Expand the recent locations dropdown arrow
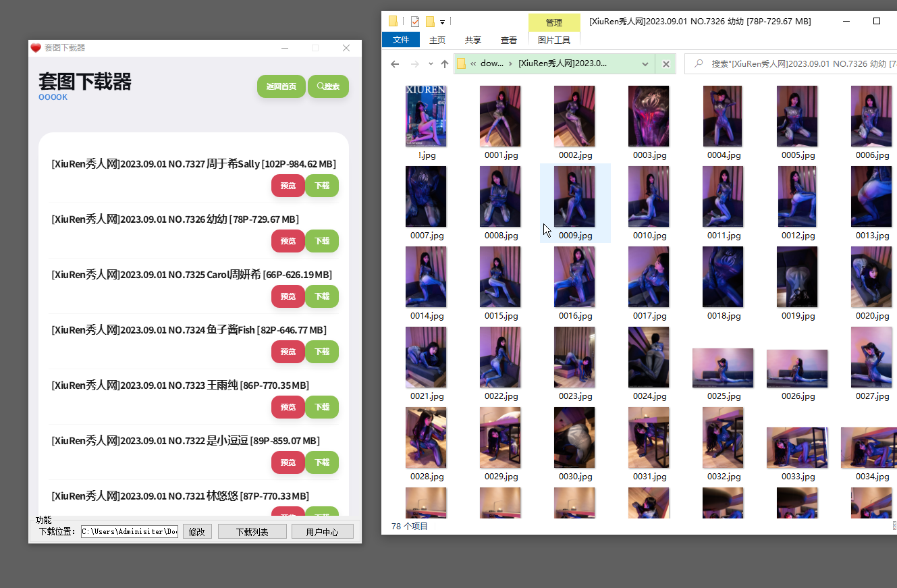The width and height of the screenshot is (897, 588). tap(431, 64)
